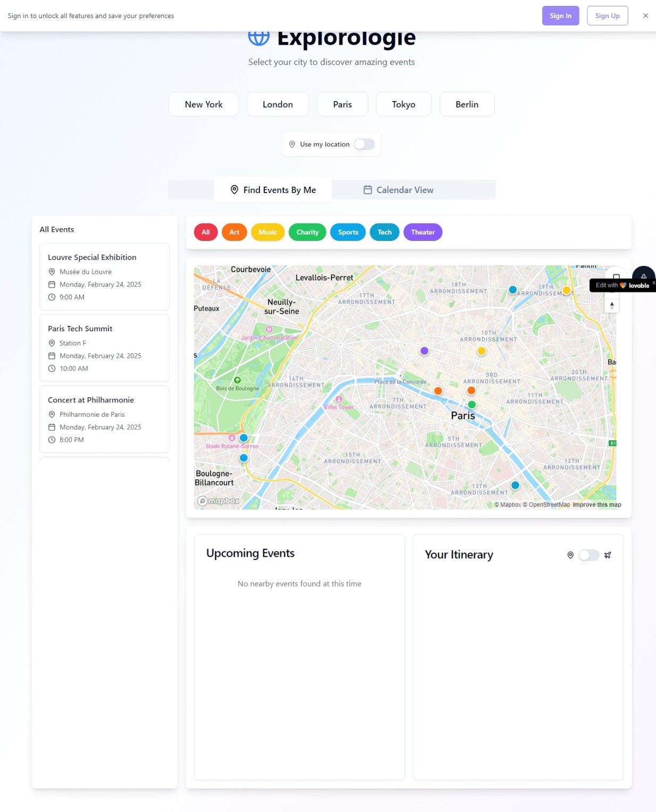This screenshot has width=656, height=812.
Task: Click the 8:00 PM time on concert card
Action: point(72,440)
